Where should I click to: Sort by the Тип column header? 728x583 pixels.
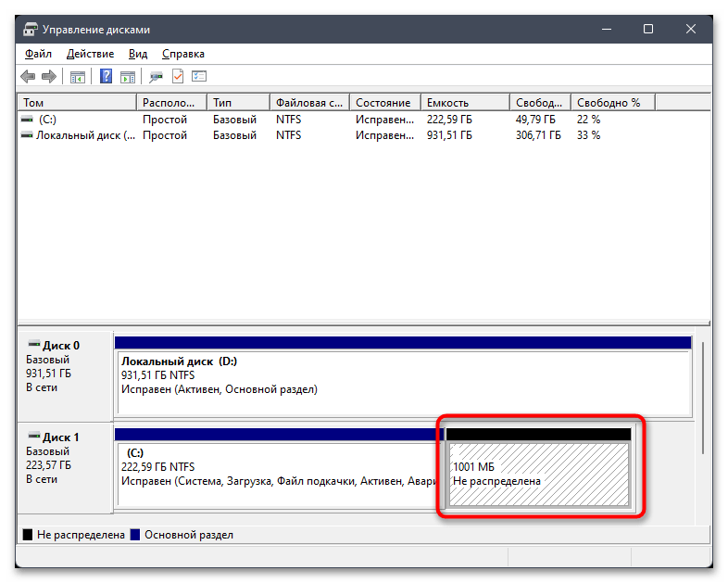coord(239,103)
